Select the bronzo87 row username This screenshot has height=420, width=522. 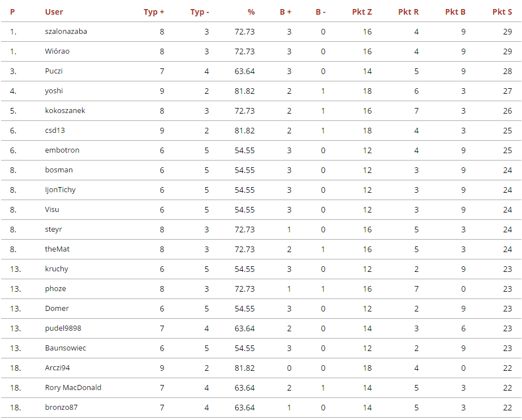tap(62, 408)
